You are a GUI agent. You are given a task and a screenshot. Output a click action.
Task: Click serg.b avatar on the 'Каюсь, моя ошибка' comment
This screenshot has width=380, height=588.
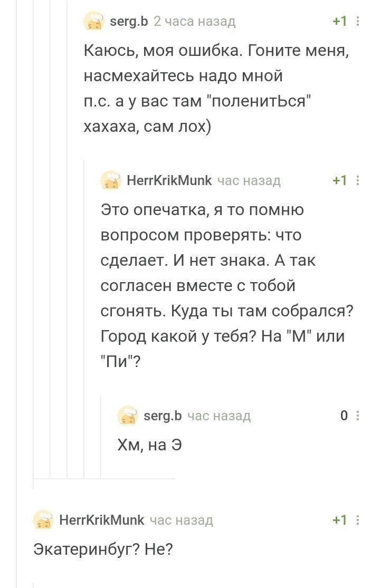pos(94,22)
